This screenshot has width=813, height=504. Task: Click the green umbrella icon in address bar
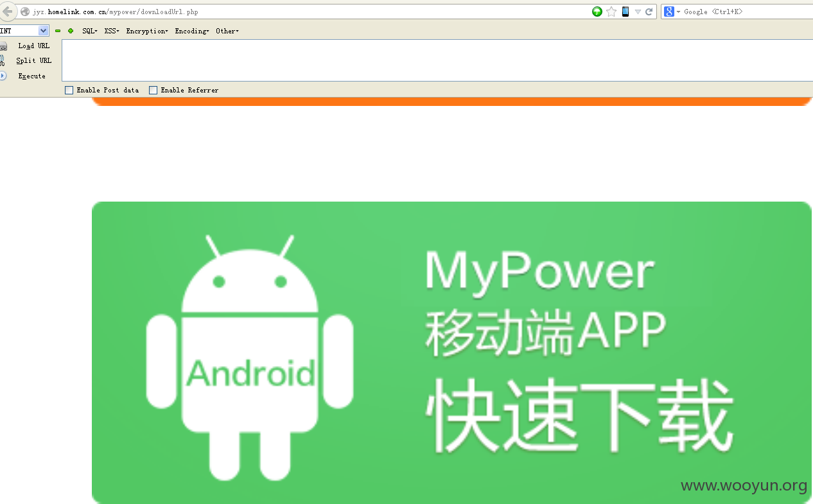pos(597,12)
